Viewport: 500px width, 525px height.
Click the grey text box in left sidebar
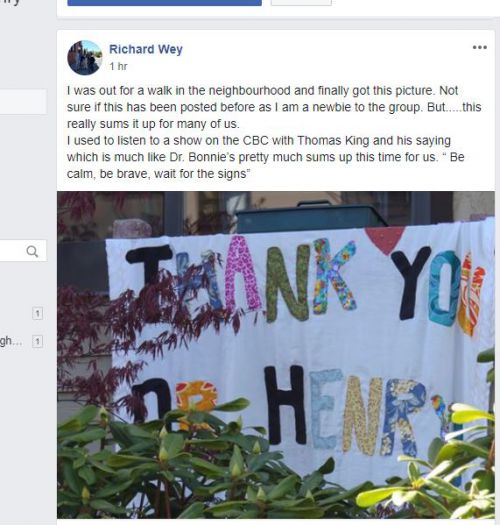23,101
